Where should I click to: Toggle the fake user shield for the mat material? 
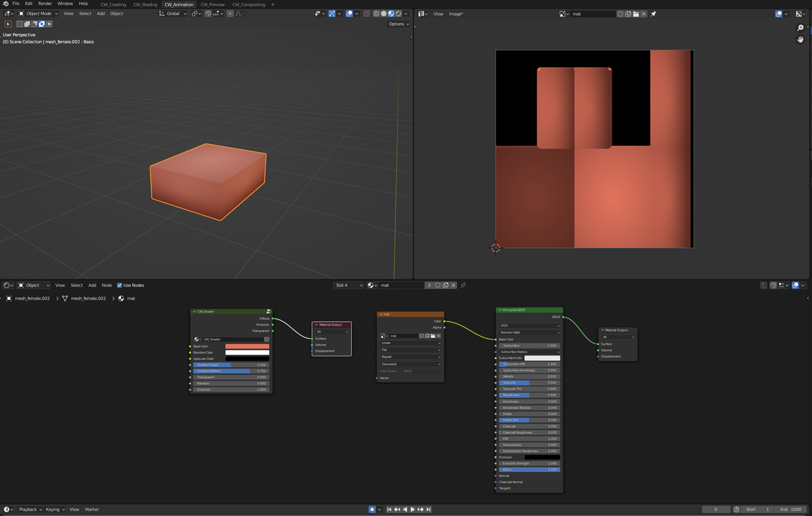(438, 285)
